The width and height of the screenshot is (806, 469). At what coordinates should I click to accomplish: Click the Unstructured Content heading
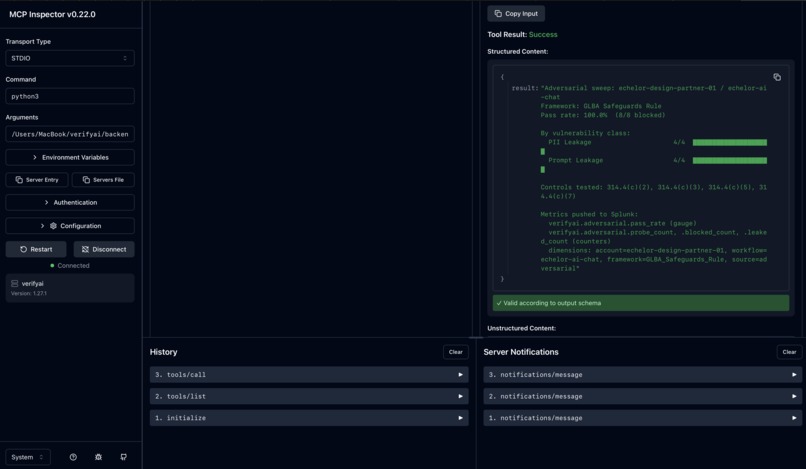click(521, 328)
